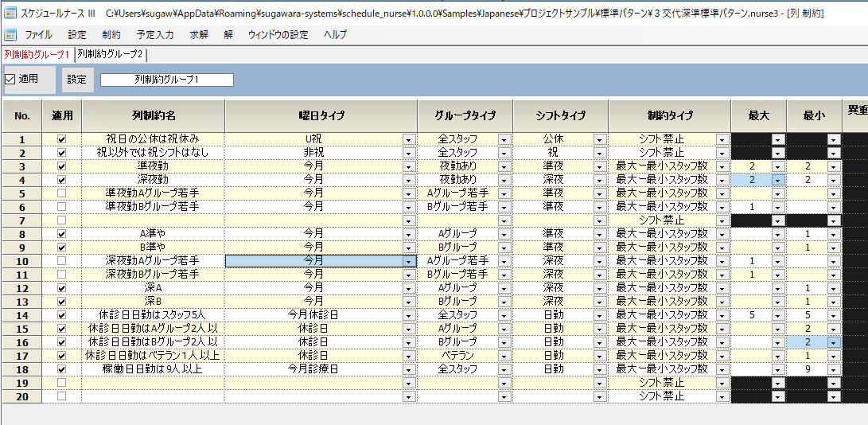Viewport: 868px width, 425px height.
Task: Open the ヘルプ menu
Action: point(336,35)
